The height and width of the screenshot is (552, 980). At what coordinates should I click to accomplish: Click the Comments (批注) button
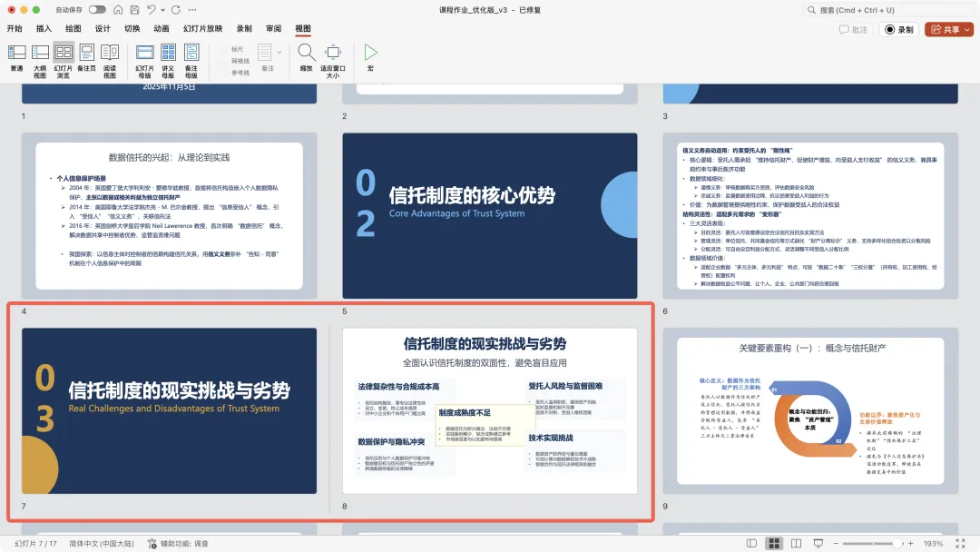click(x=853, y=29)
